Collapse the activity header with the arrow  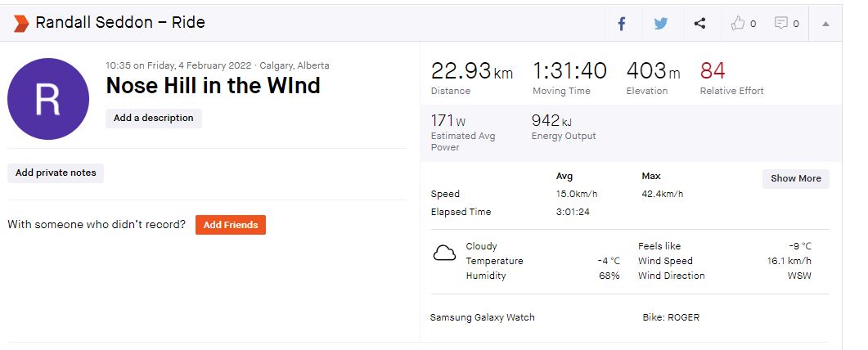(825, 24)
